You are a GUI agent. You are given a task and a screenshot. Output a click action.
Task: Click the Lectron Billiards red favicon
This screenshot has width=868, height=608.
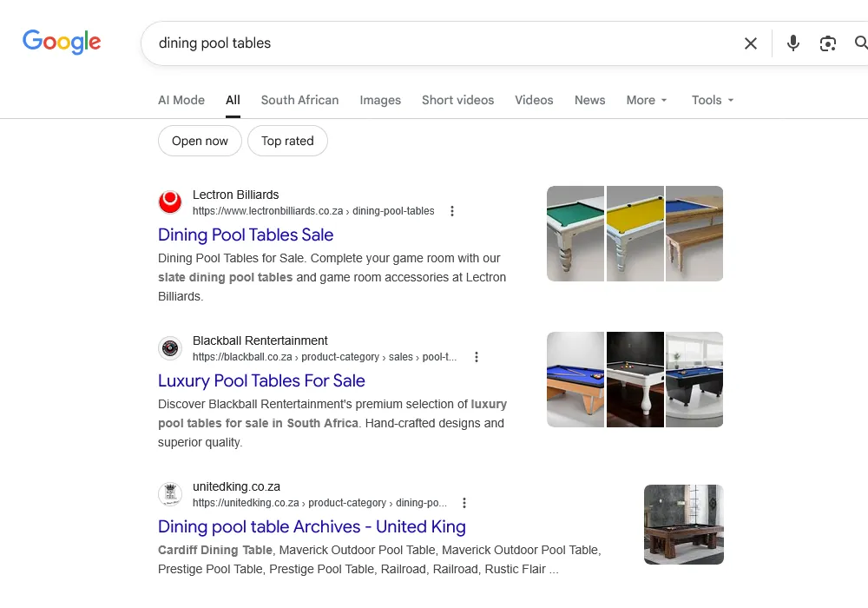(170, 202)
